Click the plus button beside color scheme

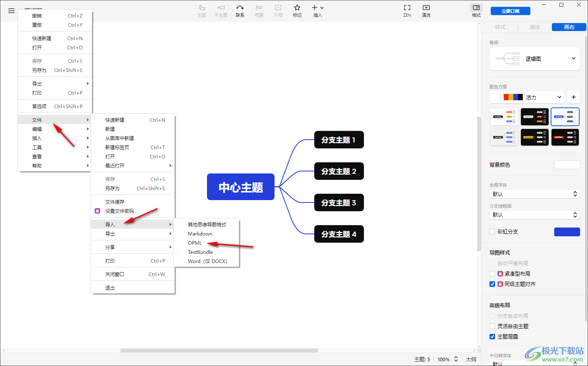(x=574, y=97)
